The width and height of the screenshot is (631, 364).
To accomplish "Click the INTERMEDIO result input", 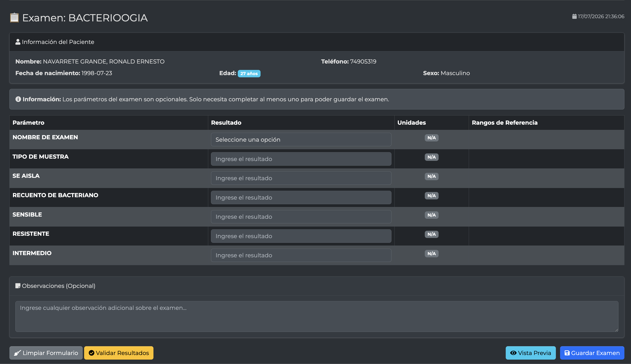I will [x=301, y=255].
